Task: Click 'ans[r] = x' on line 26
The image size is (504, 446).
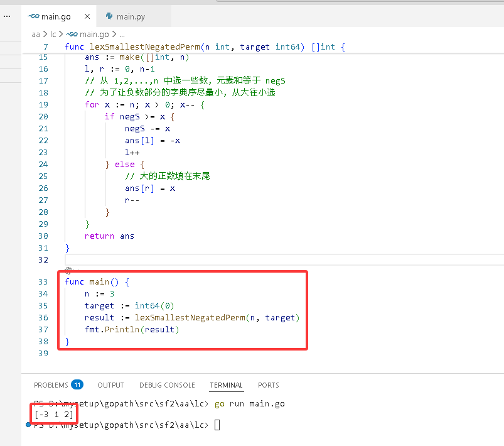Action: (x=150, y=188)
